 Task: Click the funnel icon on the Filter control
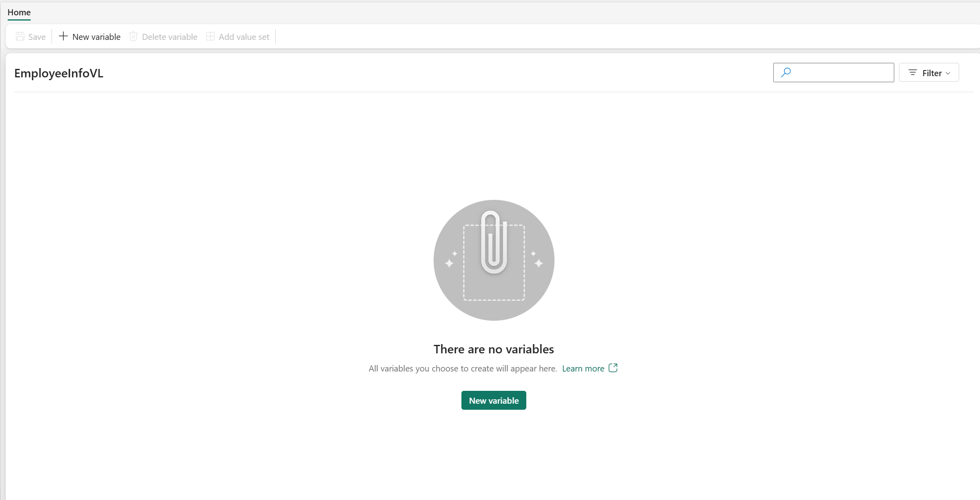coord(914,73)
